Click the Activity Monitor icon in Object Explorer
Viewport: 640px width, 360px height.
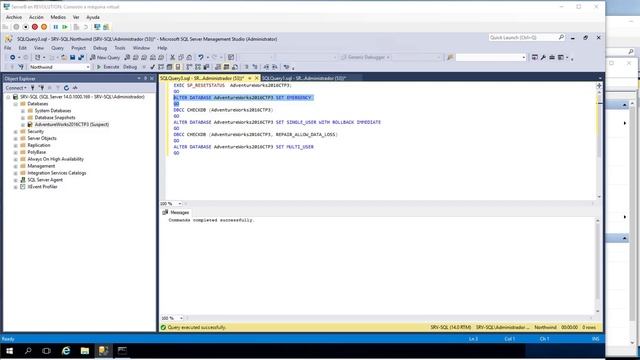75,88
